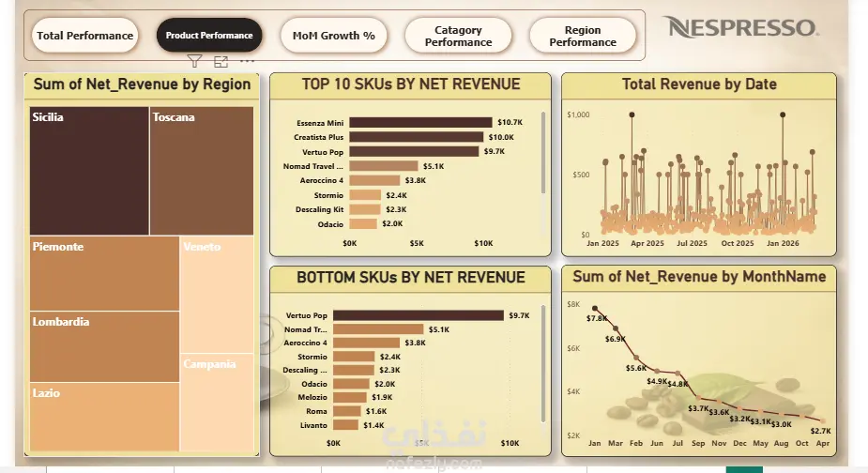Click the '$1.4K' value label
This screenshot has height=473, width=868.
click(373, 425)
